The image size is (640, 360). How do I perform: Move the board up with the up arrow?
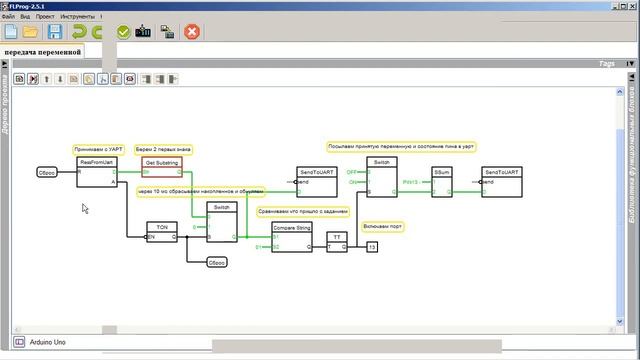click(47, 79)
